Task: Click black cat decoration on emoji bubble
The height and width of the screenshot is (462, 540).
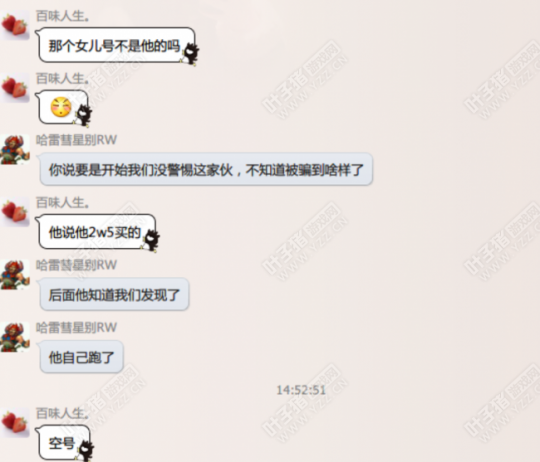Action: click(x=83, y=115)
